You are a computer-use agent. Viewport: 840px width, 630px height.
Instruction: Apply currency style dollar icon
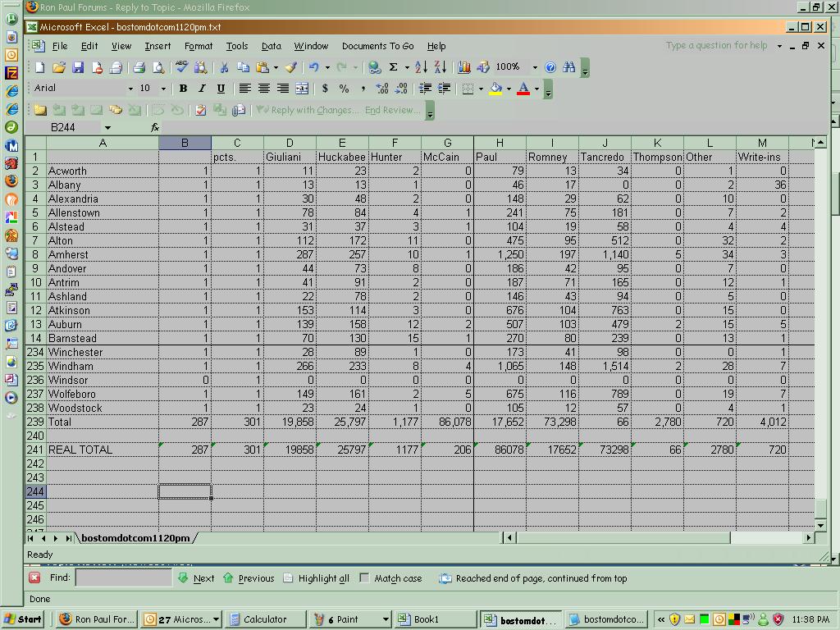(x=325, y=89)
